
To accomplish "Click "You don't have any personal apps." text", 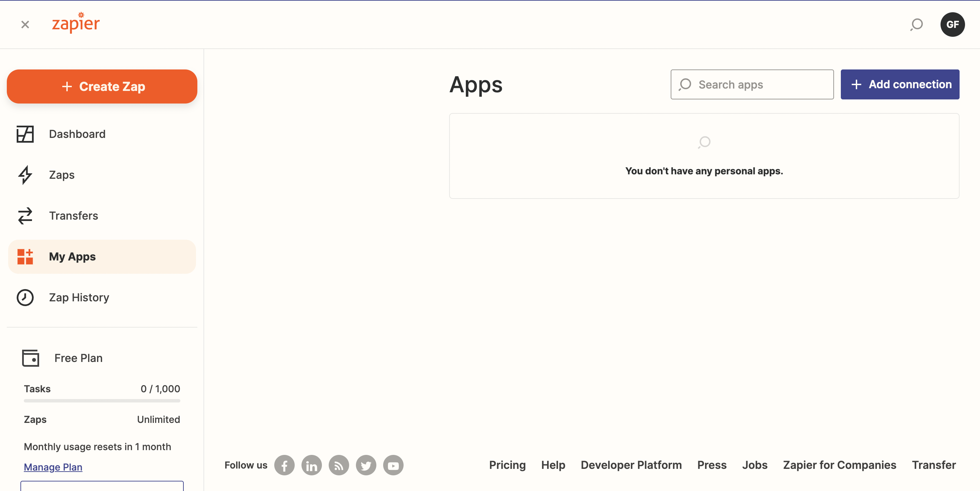I will pyautogui.click(x=704, y=171).
